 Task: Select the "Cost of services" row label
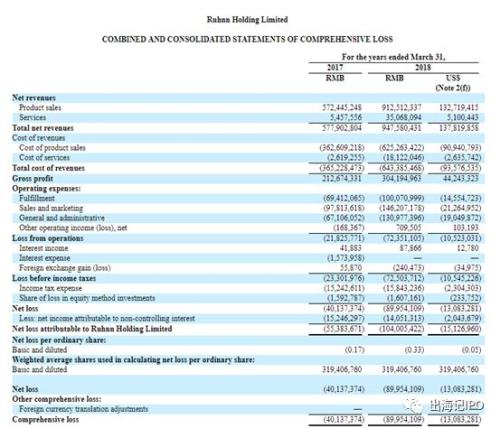click(44, 157)
